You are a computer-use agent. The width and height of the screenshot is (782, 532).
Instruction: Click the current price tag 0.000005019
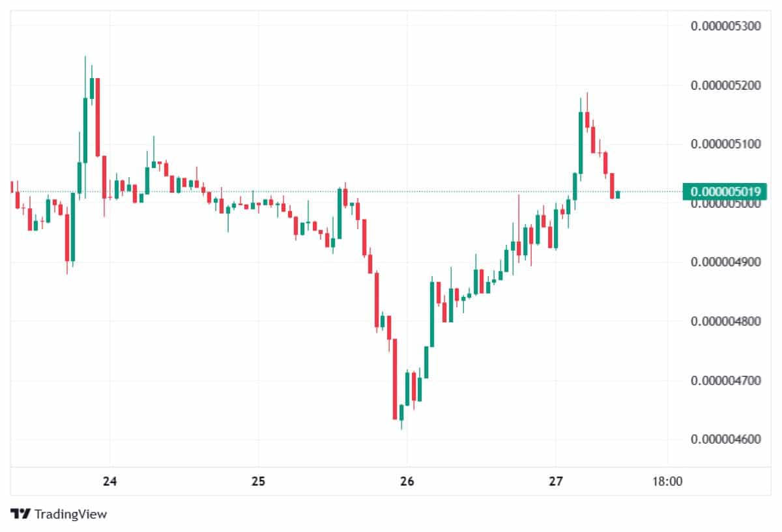point(721,191)
